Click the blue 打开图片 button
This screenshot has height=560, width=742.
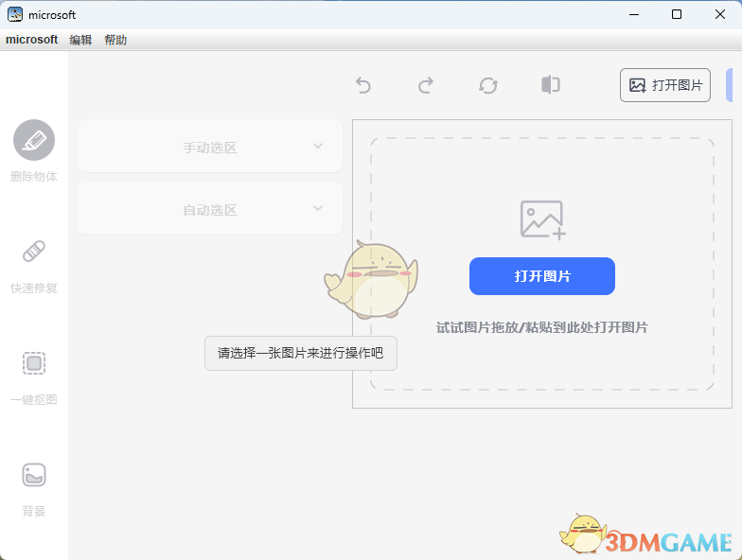542,276
